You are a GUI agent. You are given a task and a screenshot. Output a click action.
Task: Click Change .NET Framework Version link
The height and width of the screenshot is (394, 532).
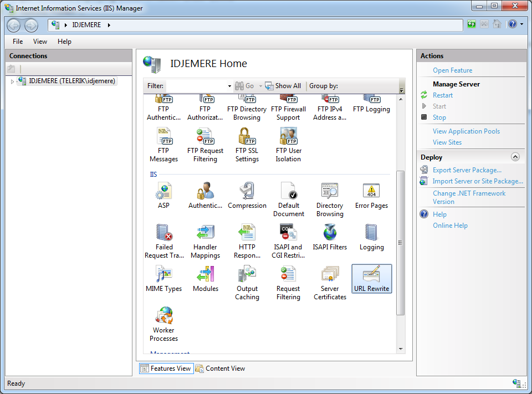(x=469, y=197)
